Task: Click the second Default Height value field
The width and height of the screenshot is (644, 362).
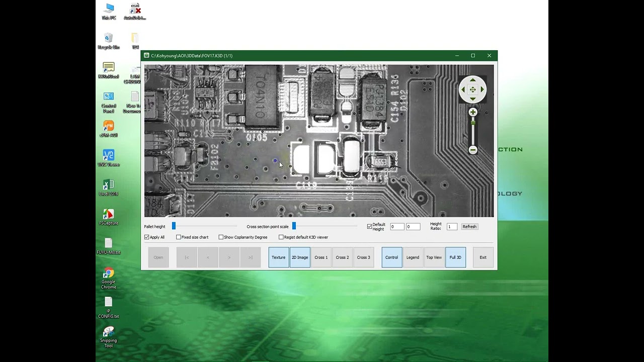Action: tap(413, 227)
